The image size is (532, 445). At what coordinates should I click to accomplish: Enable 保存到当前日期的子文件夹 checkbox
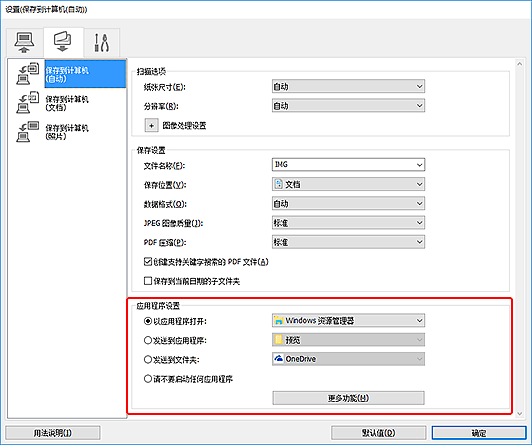[148, 281]
